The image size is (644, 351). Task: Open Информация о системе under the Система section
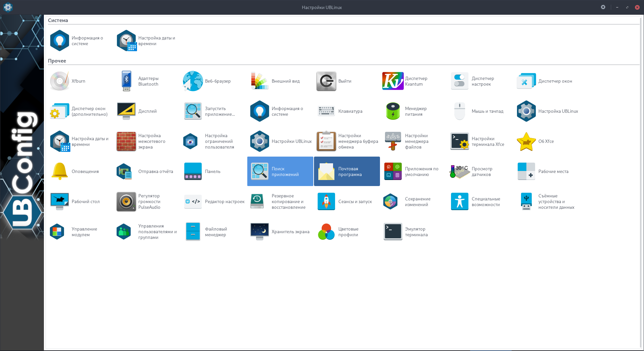(x=79, y=41)
